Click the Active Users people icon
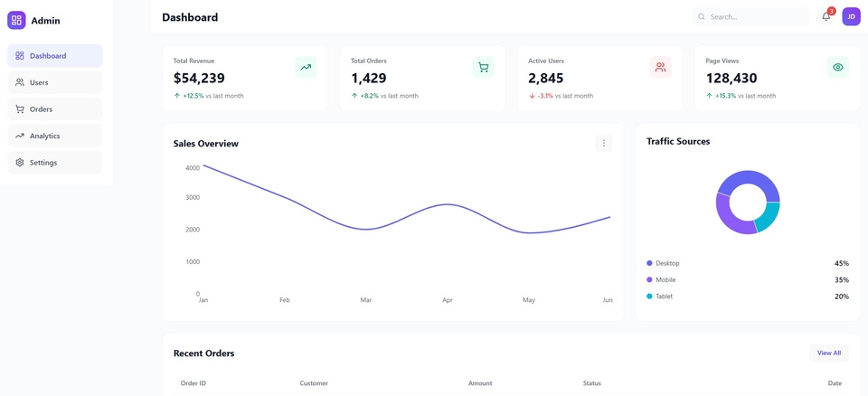The width and height of the screenshot is (868, 396). (660, 67)
